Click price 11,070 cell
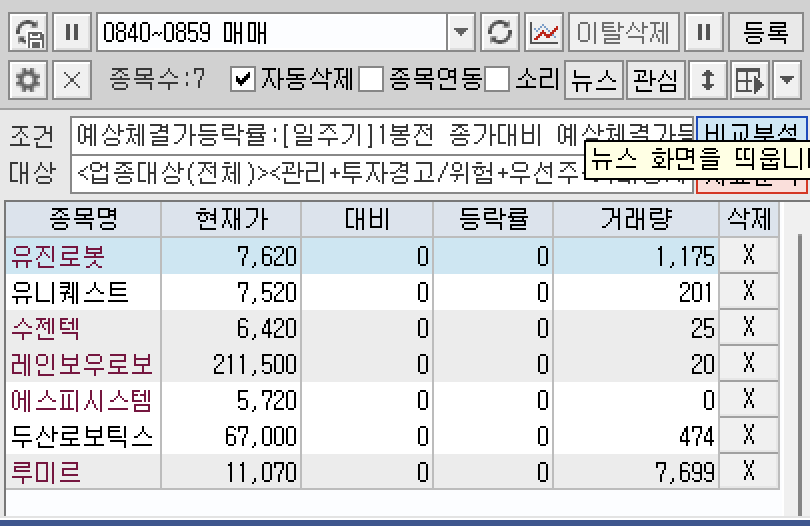 (231, 472)
